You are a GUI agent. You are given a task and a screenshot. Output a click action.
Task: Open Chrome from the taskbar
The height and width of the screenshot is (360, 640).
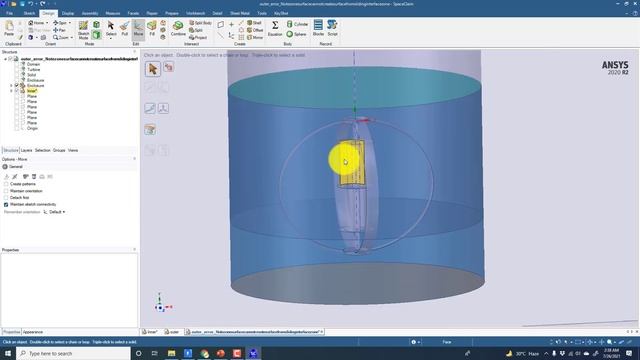pos(204,353)
